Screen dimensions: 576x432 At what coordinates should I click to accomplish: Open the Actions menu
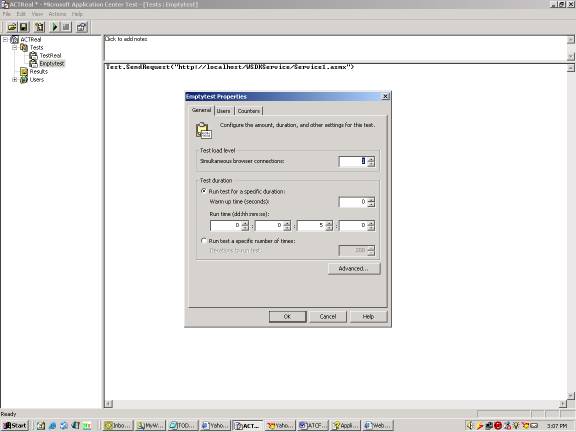[57, 14]
